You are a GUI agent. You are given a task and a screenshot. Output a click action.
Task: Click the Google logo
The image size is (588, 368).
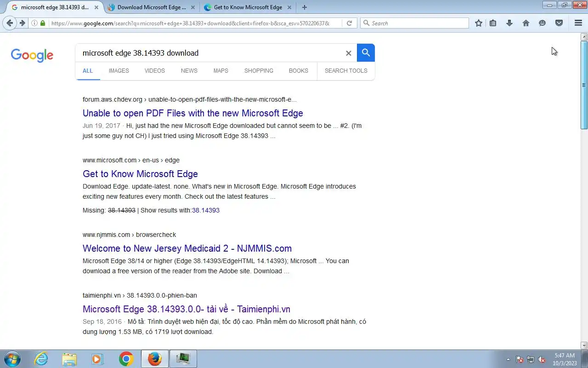click(32, 55)
